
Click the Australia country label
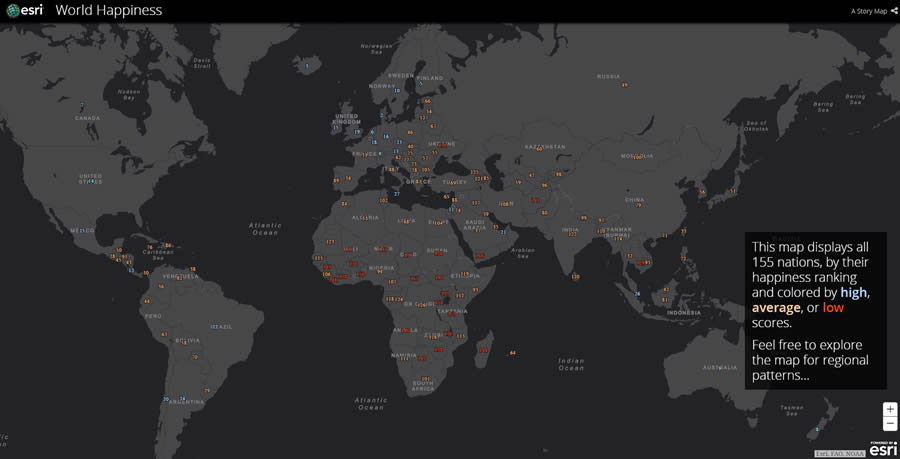click(x=720, y=367)
